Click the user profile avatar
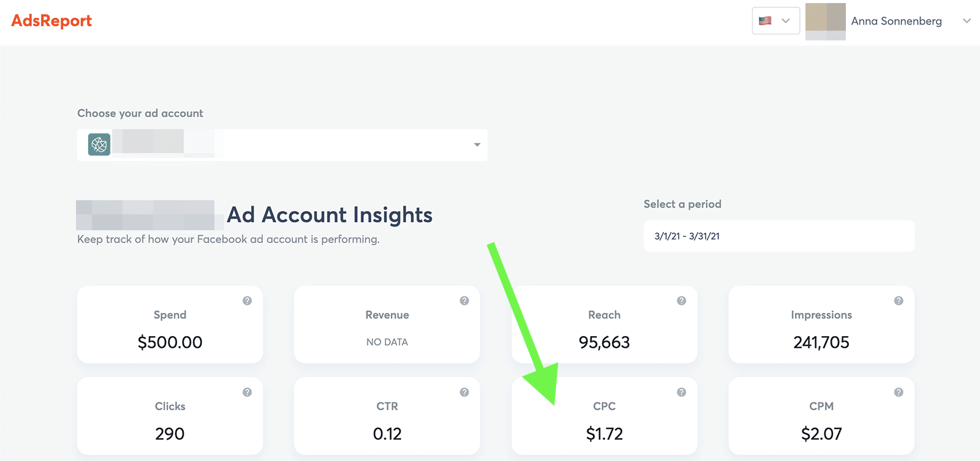This screenshot has height=461, width=980. tap(825, 21)
